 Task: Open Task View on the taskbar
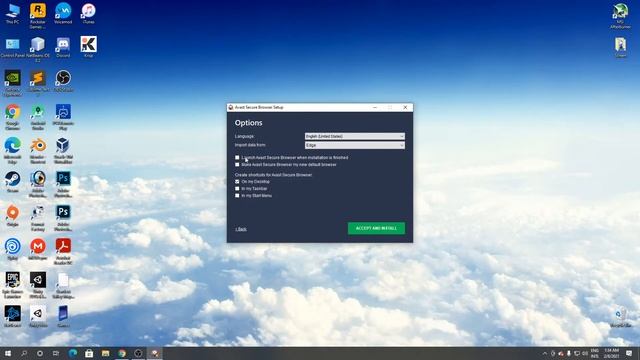tap(56, 353)
